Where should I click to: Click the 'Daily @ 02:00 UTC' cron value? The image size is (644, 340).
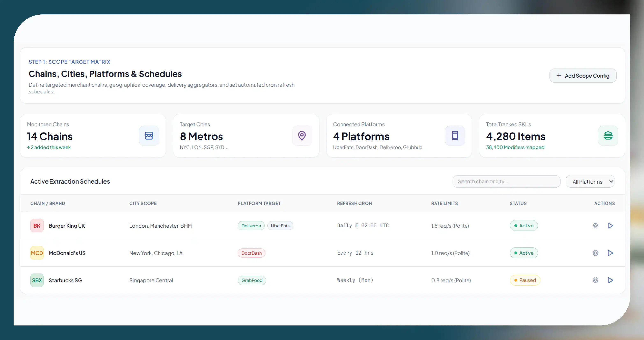coord(363,225)
